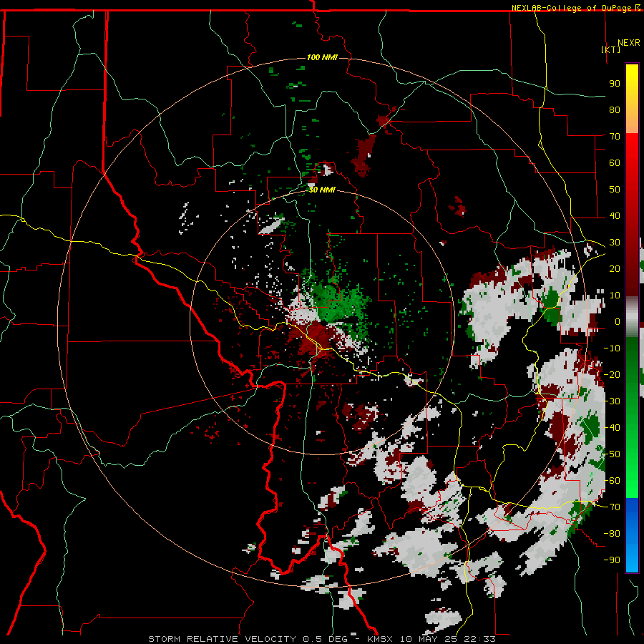Click the positive 70 value on the velocity scale
This screenshot has height=644, width=644.
(615, 137)
